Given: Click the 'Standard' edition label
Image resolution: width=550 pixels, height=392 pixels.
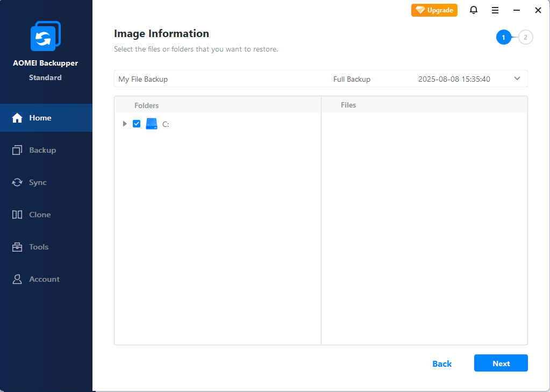Looking at the screenshot, I should pos(45,77).
